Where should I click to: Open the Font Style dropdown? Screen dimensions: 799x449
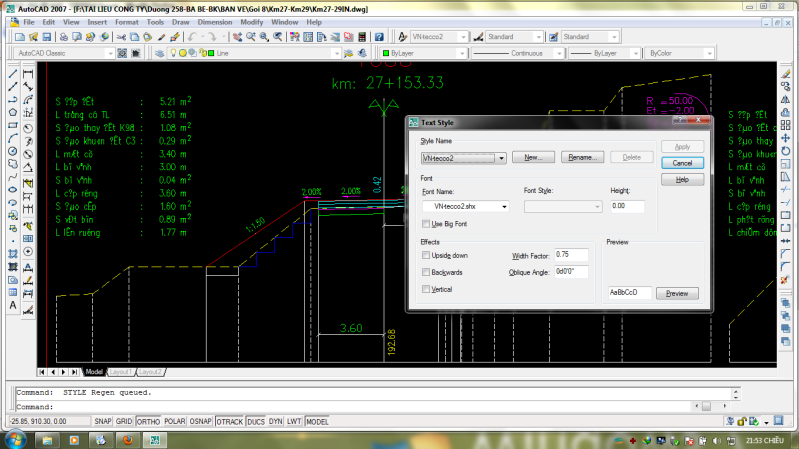coord(597,206)
